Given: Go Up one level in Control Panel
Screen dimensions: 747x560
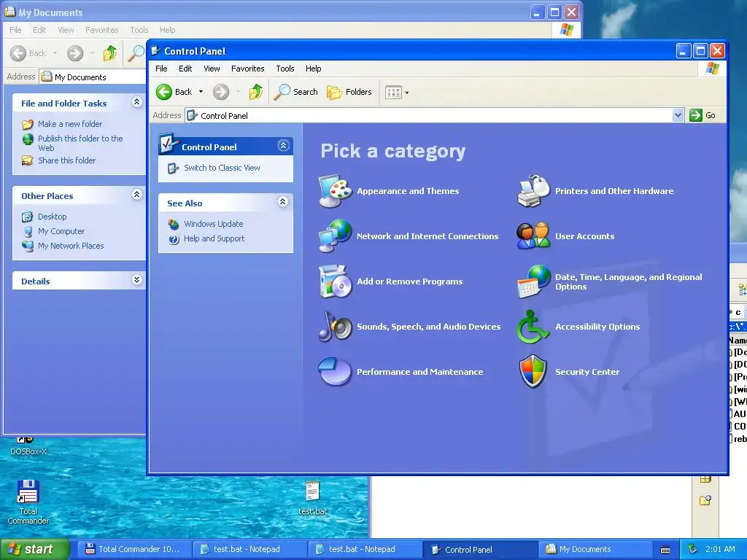Looking at the screenshot, I should pyautogui.click(x=256, y=92).
